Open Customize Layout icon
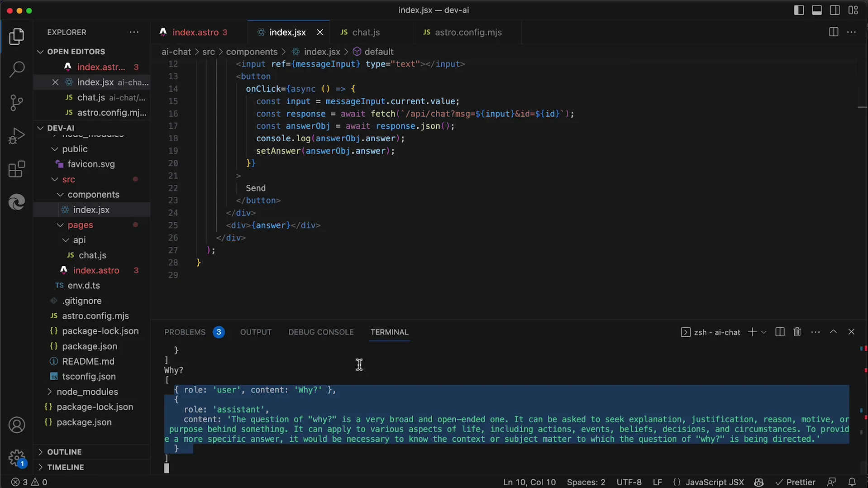Viewport: 868px width, 488px height. coord(853,10)
